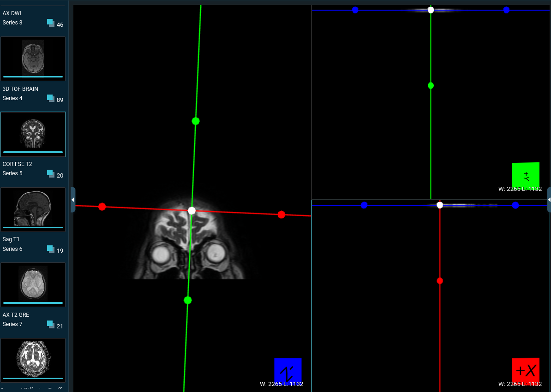The image size is (551, 392).
Task: Click the red handle in the bottom-right viewport
Action: click(x=440, y=281)
